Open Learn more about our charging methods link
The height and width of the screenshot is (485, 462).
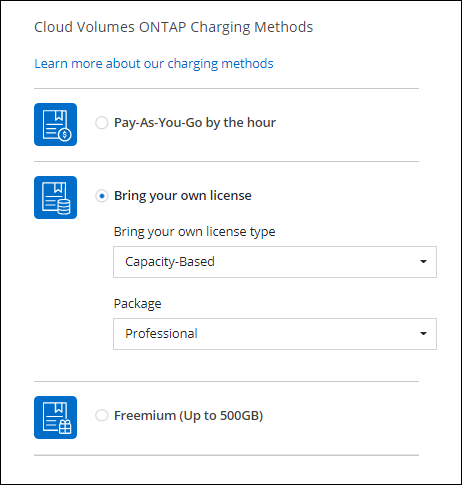(x=154, y=63)
